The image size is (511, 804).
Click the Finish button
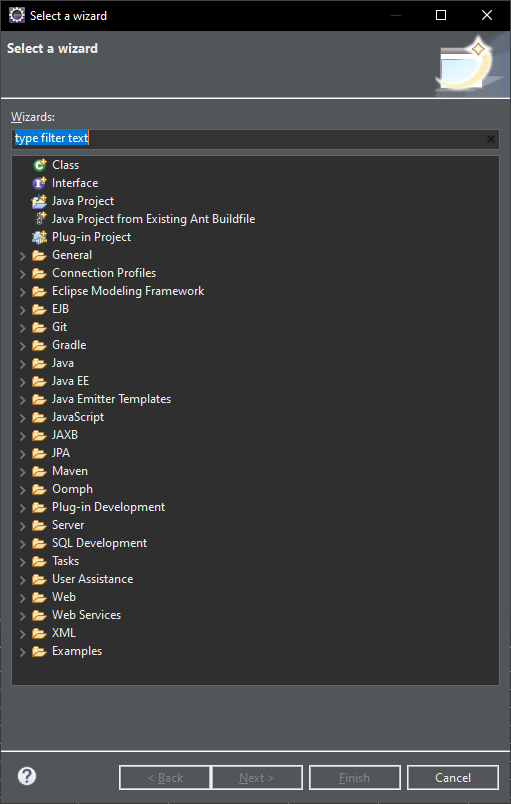[x=355, y=777]
